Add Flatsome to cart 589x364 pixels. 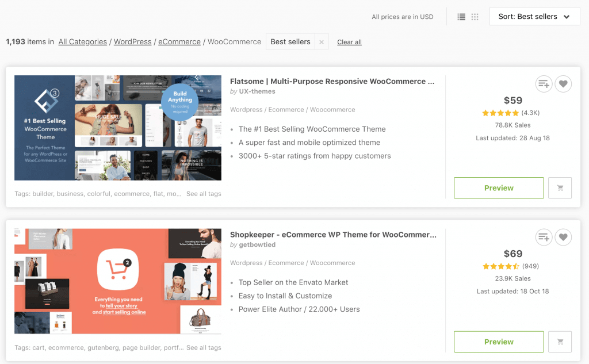560,188
